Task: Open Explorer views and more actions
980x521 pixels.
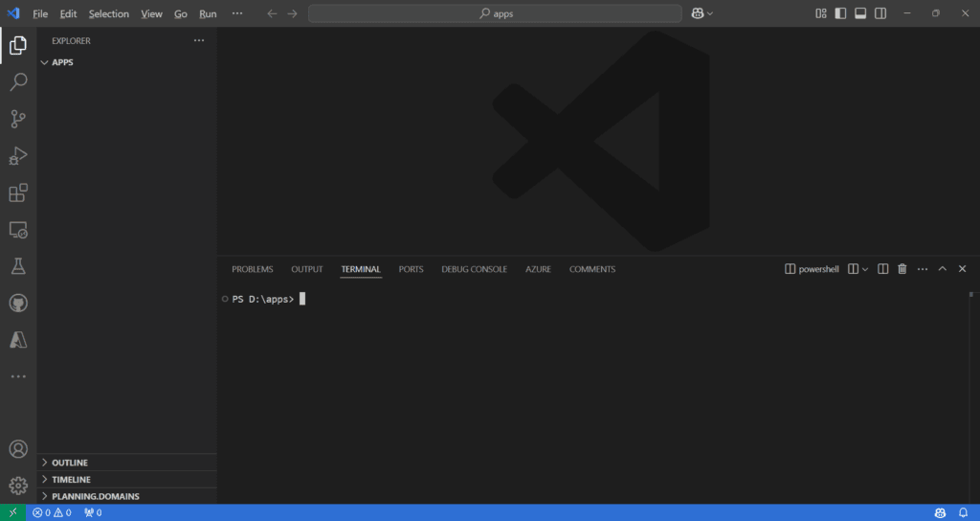Action: (199, 40)
